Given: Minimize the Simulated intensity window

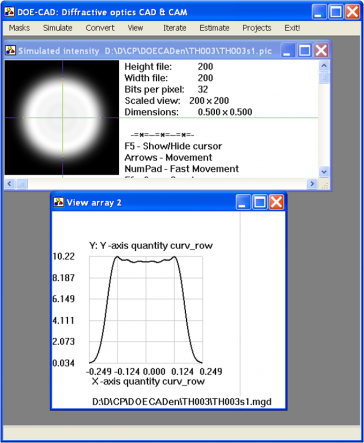Looking at the screenshot, I should [x=288, y=51].
